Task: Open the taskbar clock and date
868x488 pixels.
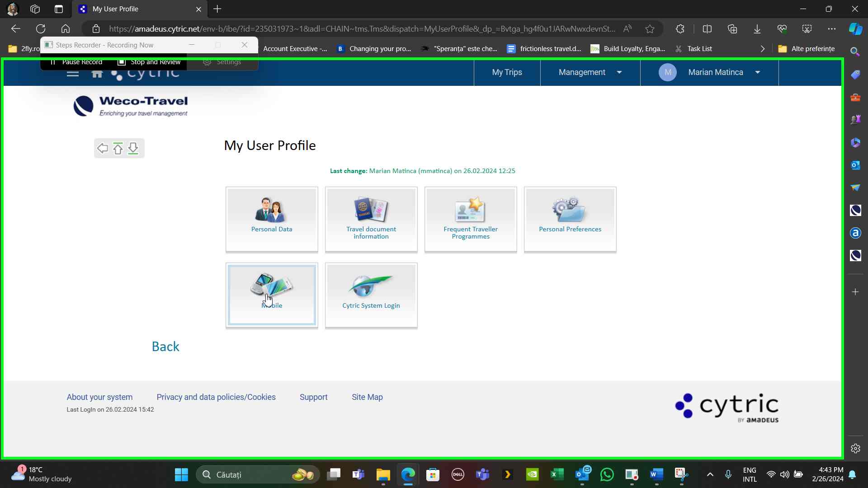Action: tap(827, 474)
